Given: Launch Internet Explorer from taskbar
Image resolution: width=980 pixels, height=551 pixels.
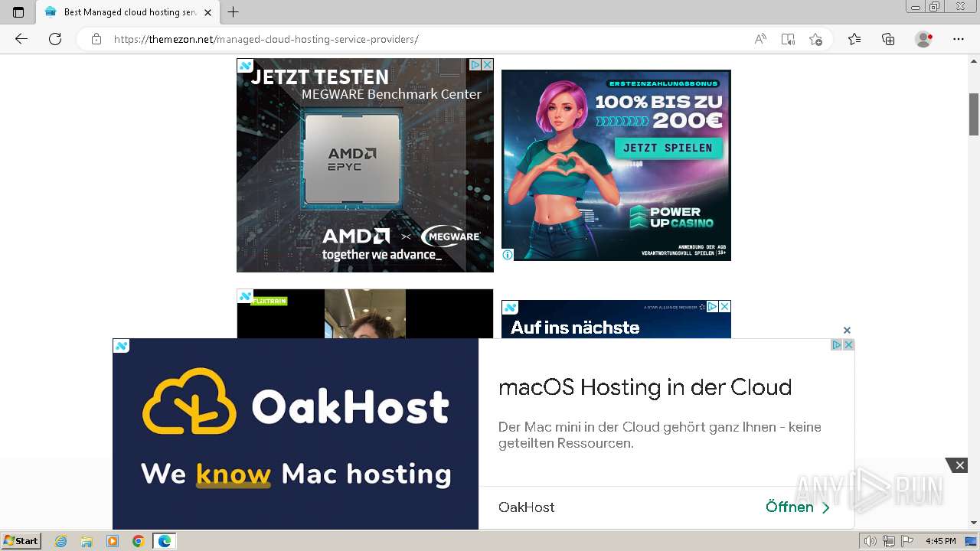Looking at the screenshot, I should (60, 541).
